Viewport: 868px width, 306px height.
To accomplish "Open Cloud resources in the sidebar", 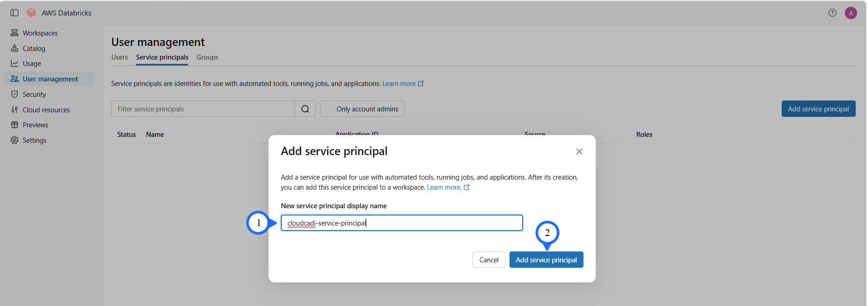I will point(50,110).
